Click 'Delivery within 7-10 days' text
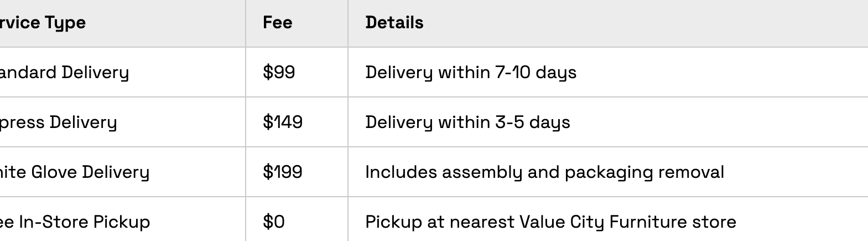The width and height of the screenshot is (868, 241). tap(471, 73)
